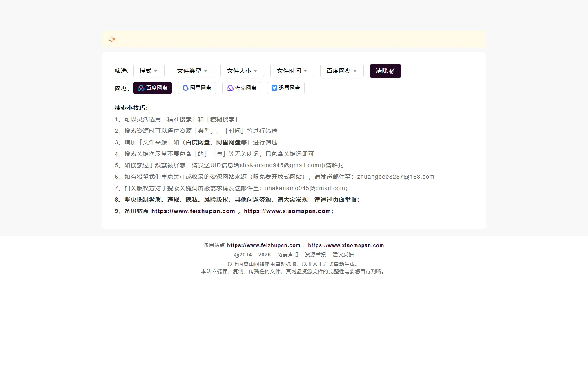
Task: Open the 免责声明 footer link
Action: [x=287, y=255]
